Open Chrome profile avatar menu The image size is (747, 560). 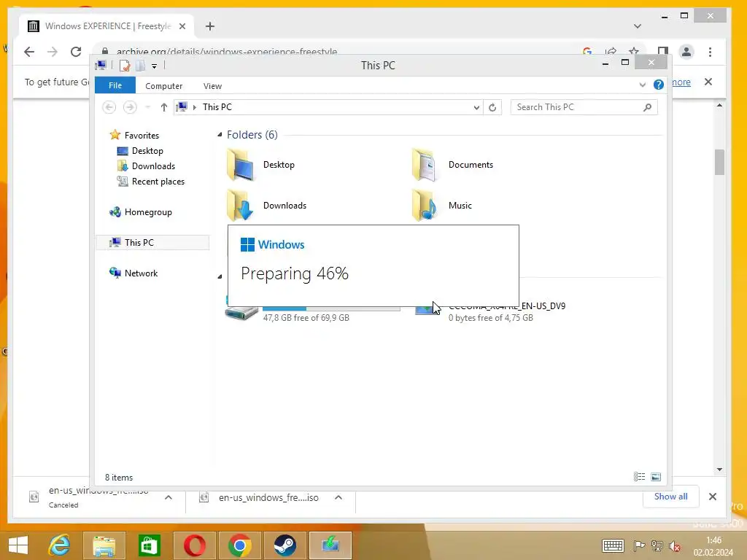tap(686, 52)
